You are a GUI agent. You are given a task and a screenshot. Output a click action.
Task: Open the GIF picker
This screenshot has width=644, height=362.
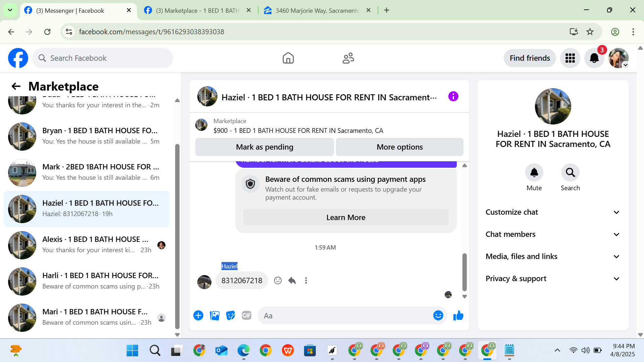[x=247, y=315]
